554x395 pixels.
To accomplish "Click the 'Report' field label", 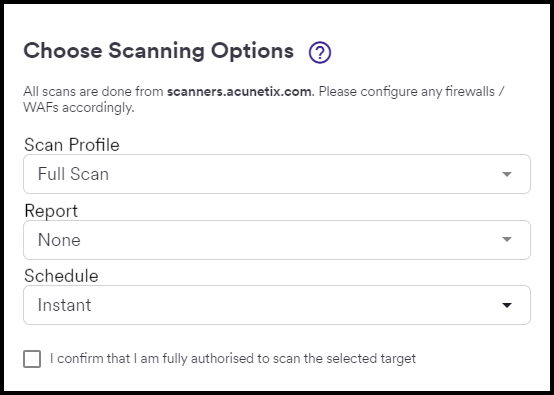I will pos(51,211).
